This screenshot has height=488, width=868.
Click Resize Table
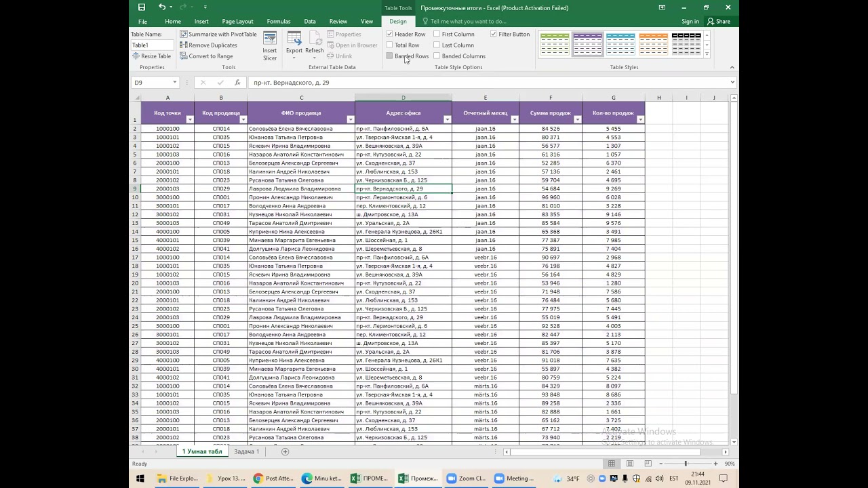click(x=152, y=56)
